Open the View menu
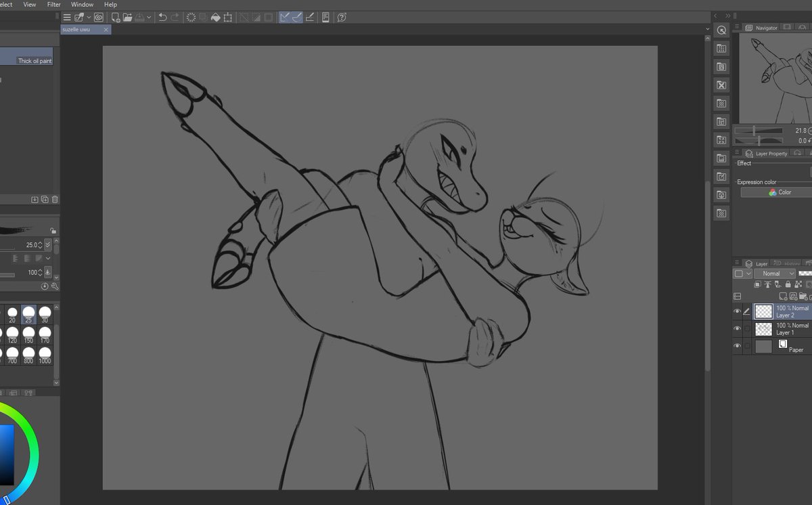The height and width of the screenshot is (505, 812). point(29,4)
